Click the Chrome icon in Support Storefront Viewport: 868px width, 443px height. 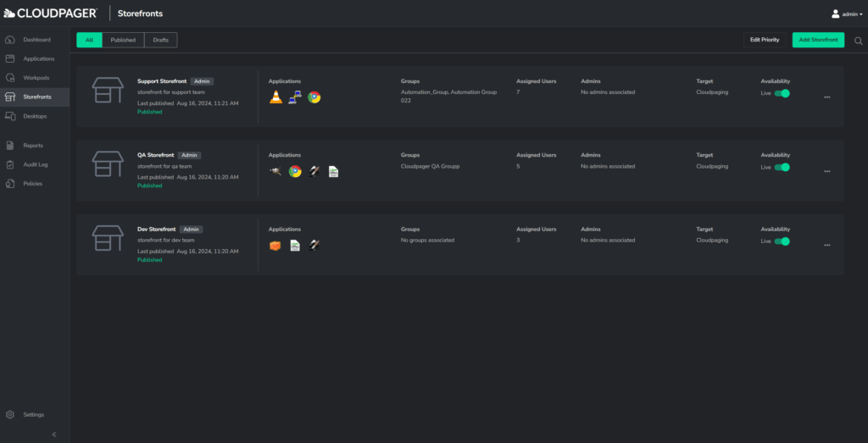click(x=314, y=97)
